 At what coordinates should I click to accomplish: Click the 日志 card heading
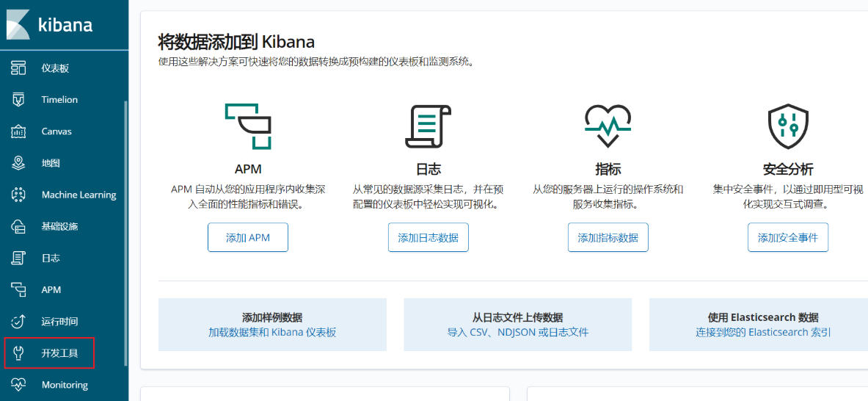pos(428,168)
